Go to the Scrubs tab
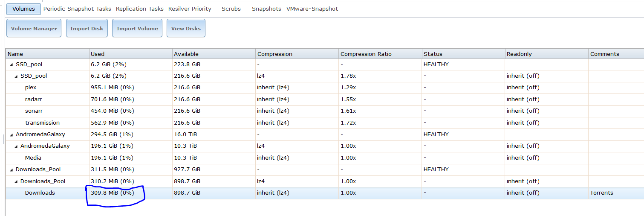 click(231, 9)
